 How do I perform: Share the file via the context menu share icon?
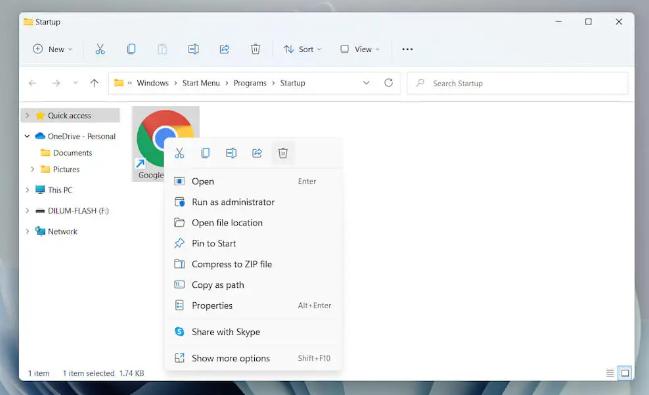point(257,153)
